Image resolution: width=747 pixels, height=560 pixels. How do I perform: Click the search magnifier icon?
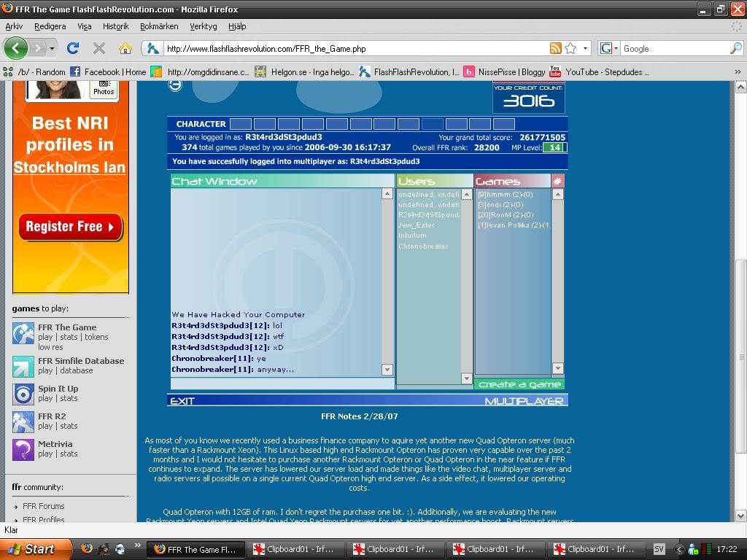[735, 48]
